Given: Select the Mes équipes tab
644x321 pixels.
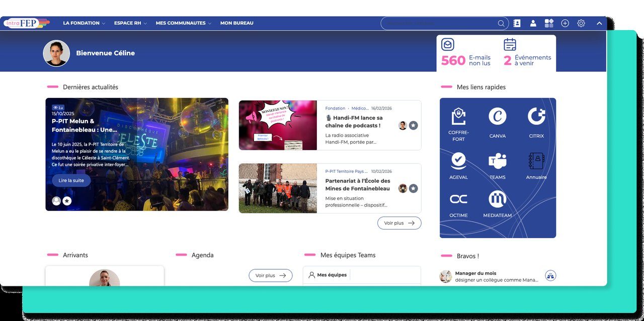Looking at the screenshot, I should 328,275.
